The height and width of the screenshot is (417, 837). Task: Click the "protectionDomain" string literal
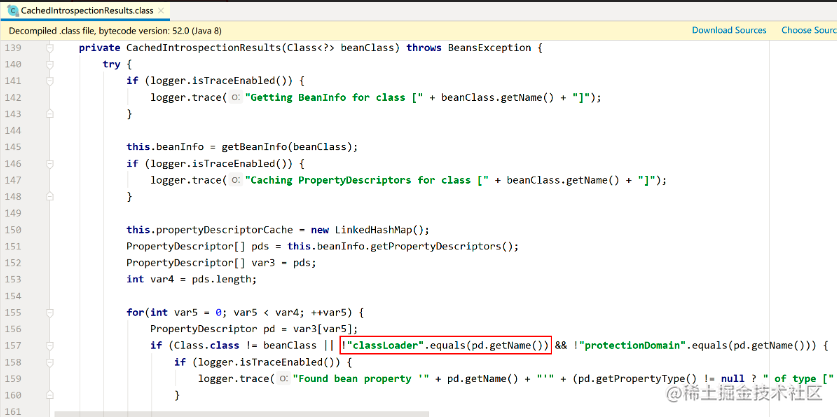point(632,346)
